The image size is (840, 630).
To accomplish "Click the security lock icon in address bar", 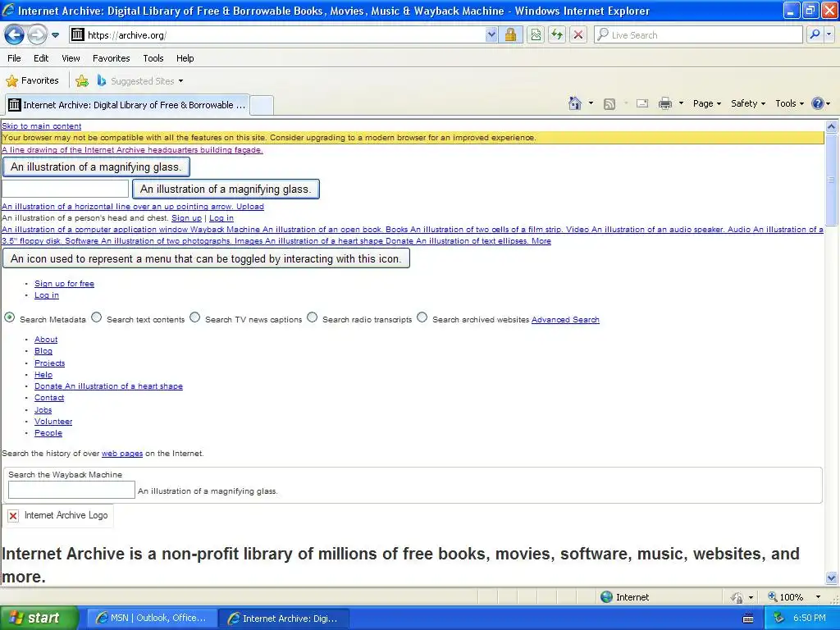I will (510, 34).
